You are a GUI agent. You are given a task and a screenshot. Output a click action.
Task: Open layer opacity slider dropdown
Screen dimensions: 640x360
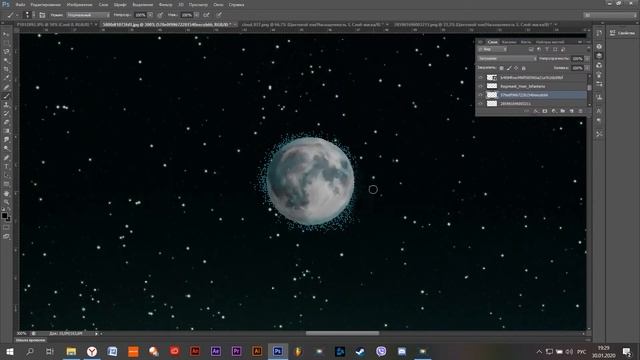[587, 59]
